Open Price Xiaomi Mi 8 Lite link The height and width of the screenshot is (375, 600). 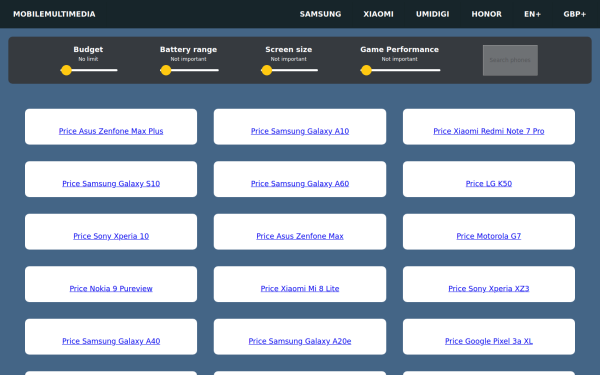pyautogui.click(x=300, y=288)
